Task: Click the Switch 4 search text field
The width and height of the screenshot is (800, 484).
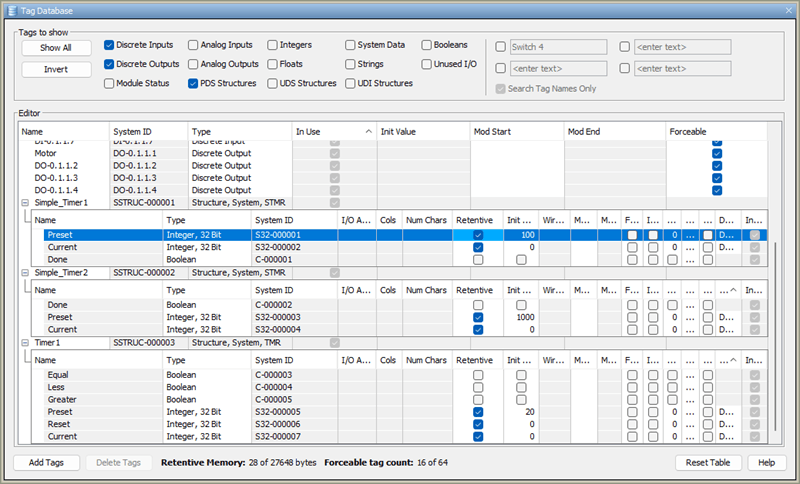Action: click(x=558, y=47)
